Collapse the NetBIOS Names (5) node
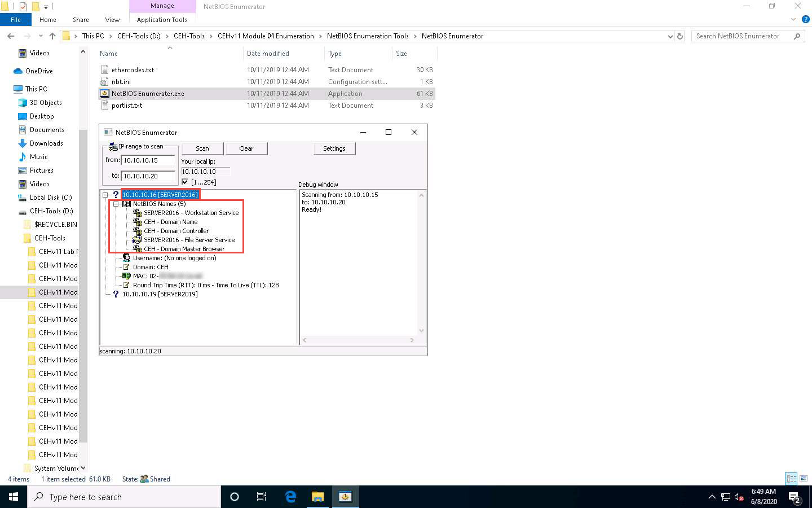 (116, 204)
